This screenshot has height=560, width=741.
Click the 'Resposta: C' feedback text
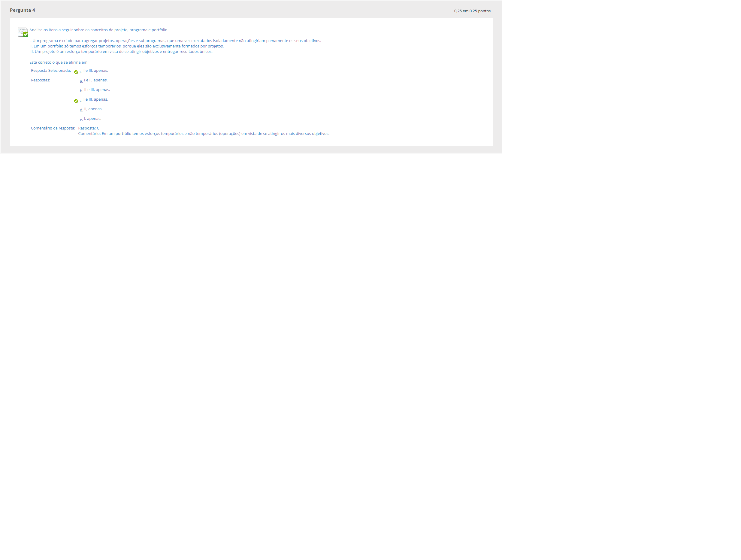89,128
